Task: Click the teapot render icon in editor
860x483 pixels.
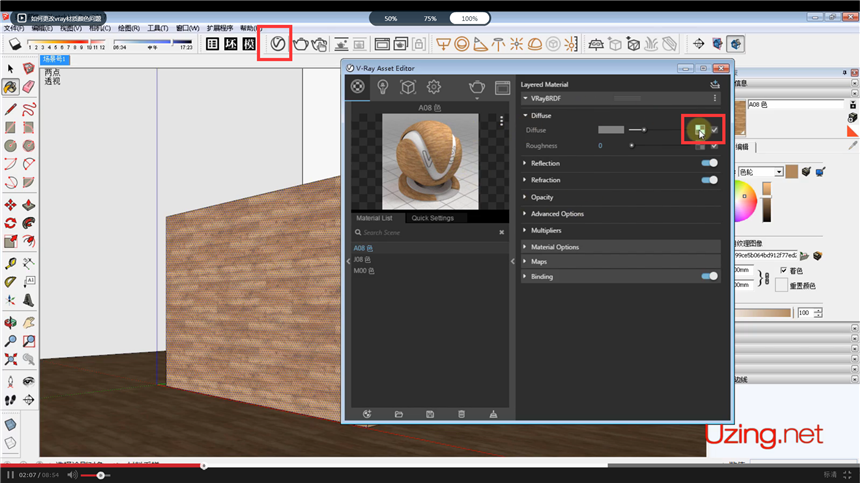Action: 477,88
